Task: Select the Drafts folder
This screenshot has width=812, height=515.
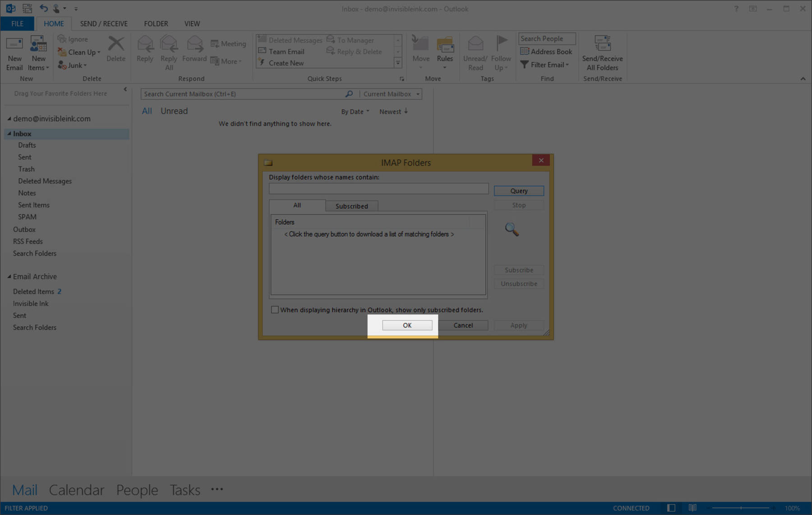Action: click(27, 145)
